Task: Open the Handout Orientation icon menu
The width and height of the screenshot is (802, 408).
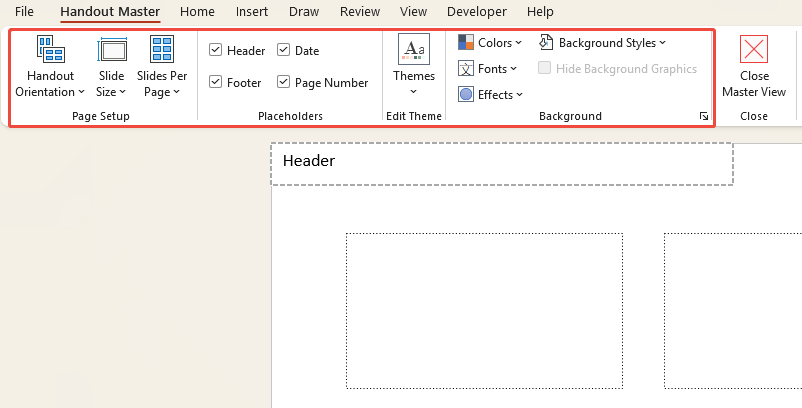Action: [50, 49]
